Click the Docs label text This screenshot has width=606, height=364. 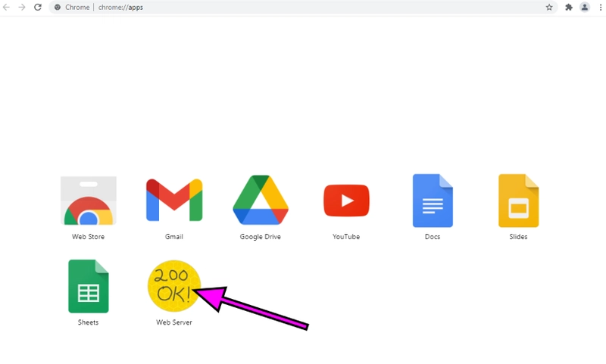[433, 237]
